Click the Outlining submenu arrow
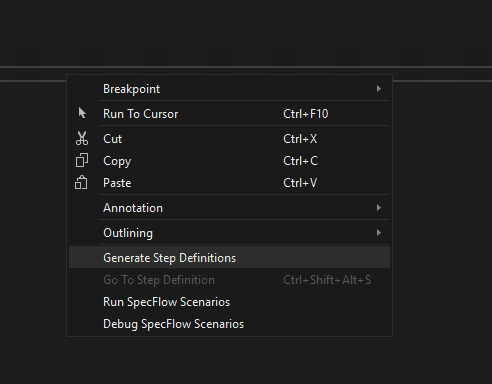Viewport: 492px width, 384px height. [378, 233]
